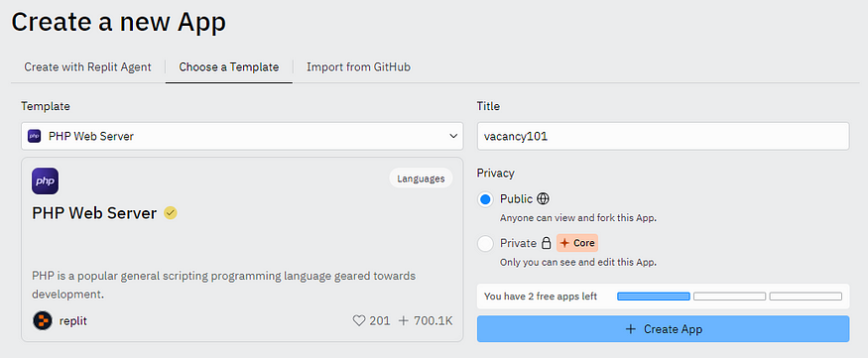Click the filled blue free apps progress segment

pos(654,297)
